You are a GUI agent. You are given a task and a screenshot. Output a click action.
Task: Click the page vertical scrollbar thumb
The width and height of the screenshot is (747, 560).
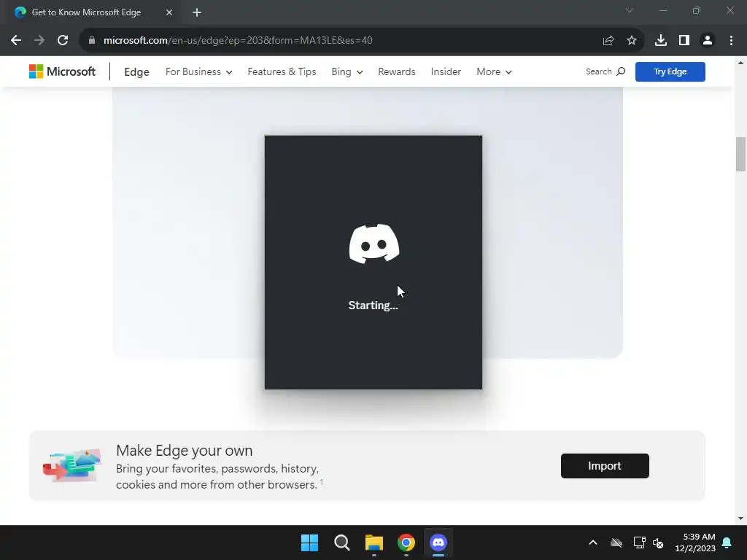tap(740, 154)
